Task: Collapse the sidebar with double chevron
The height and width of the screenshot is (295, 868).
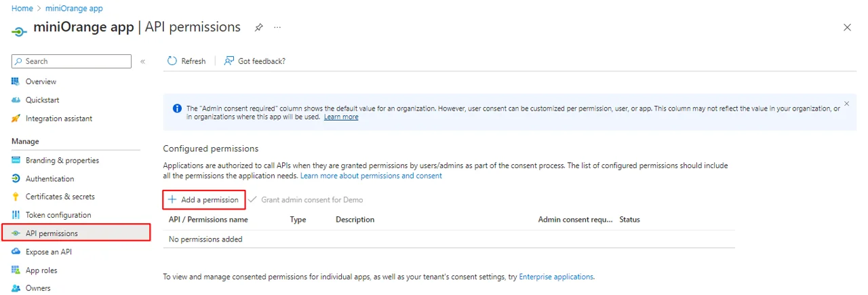Action: [x=143, y=61]
